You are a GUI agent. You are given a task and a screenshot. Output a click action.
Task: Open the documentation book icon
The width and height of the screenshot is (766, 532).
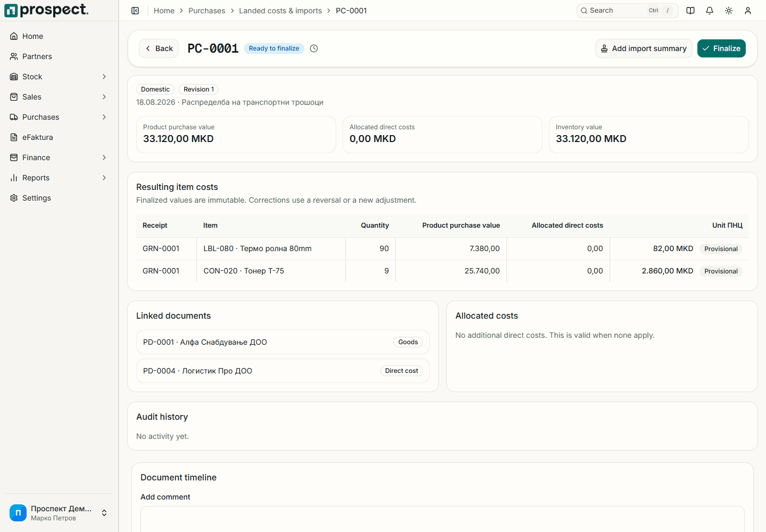(690, 11)
